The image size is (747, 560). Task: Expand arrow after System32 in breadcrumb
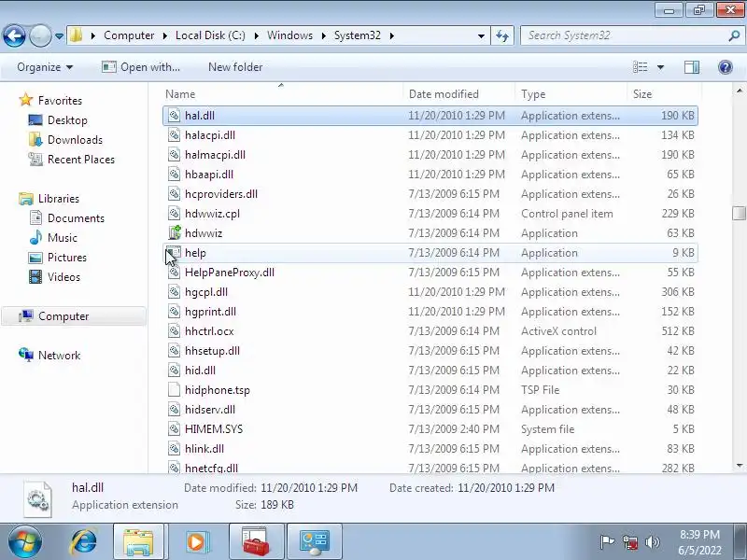pos(391,35)
